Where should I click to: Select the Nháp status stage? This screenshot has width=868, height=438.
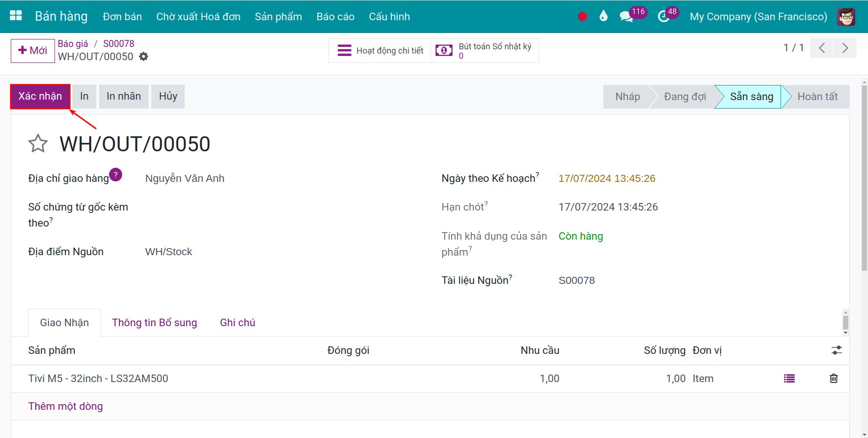pos(627,96)
